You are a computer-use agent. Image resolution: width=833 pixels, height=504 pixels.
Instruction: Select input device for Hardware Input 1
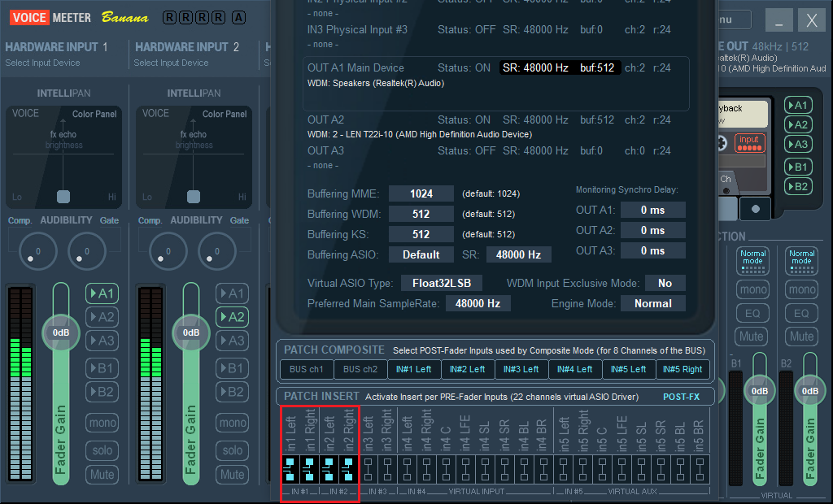coord(42,63)
